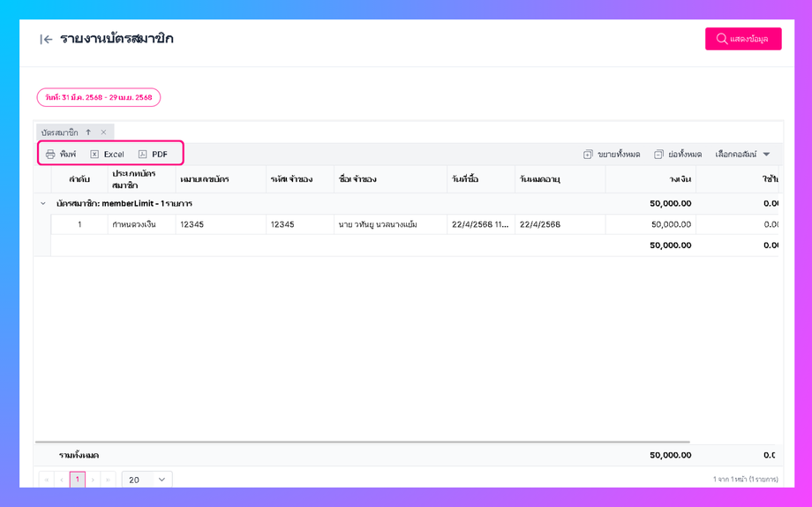This screenshot has height=507, width=812.
Task: Go to first page with pagination icon
Action: tap(46, 480)
